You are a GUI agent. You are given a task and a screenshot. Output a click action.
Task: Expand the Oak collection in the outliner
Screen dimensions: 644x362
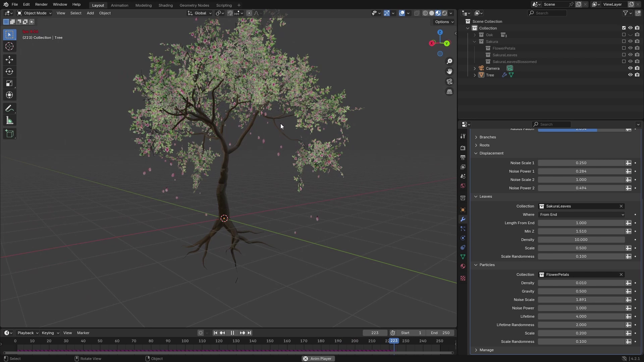tap(475, 35)
